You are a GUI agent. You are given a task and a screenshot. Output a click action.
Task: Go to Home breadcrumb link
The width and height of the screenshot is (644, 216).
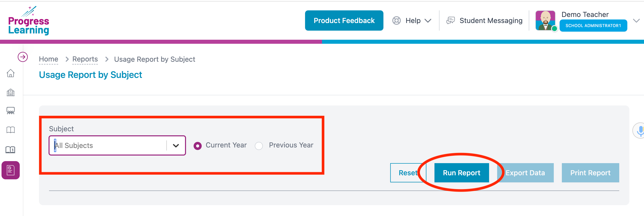coord(49,59)
